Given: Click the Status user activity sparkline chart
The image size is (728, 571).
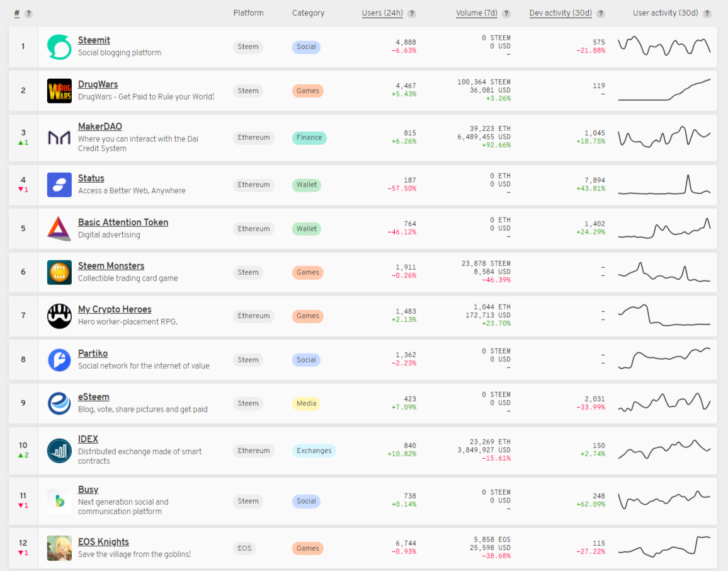Looking at the screenshot, I should tap(664, 185).
